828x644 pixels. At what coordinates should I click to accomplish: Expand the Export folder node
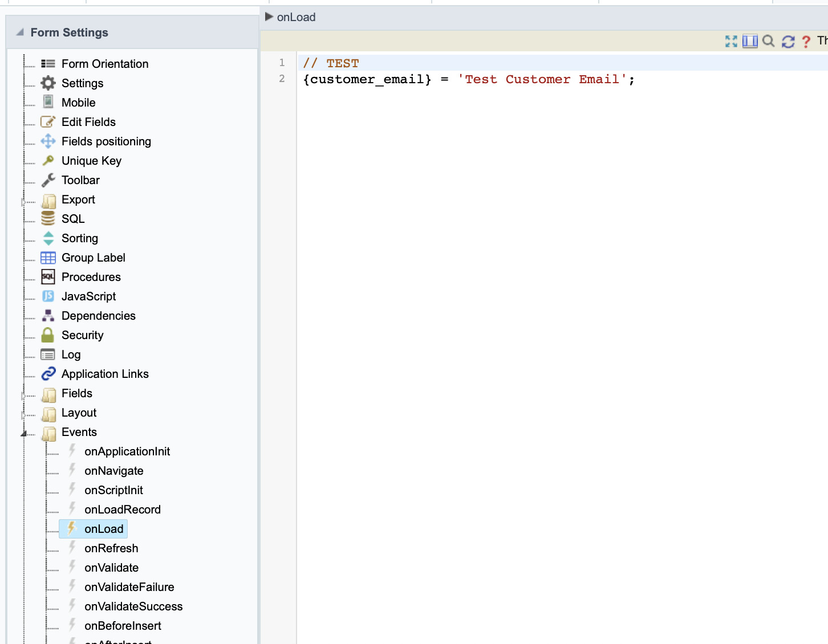tap(23, 202)
